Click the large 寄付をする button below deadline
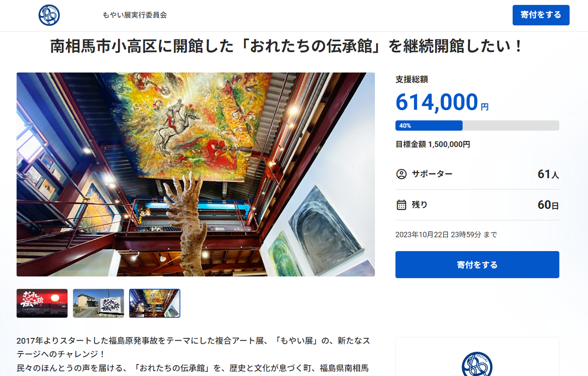The height and width of the screenshot is (376, 588). (477, 264)
